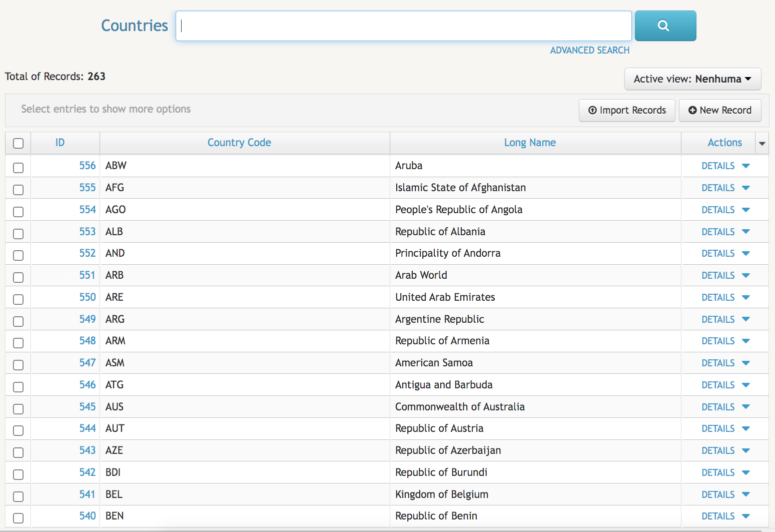
Task: Open record ID 542
Action: (87, 472)
